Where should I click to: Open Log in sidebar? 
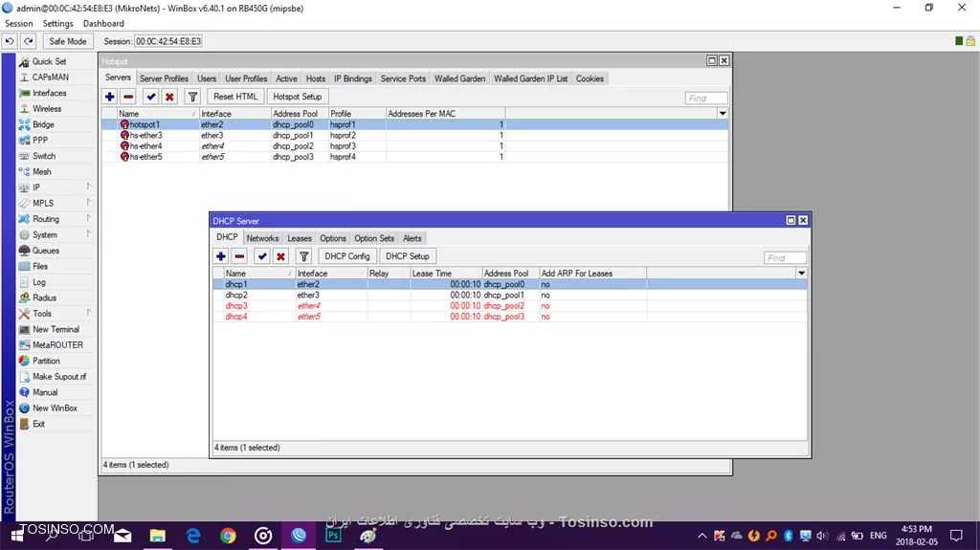tap(38, 282)
